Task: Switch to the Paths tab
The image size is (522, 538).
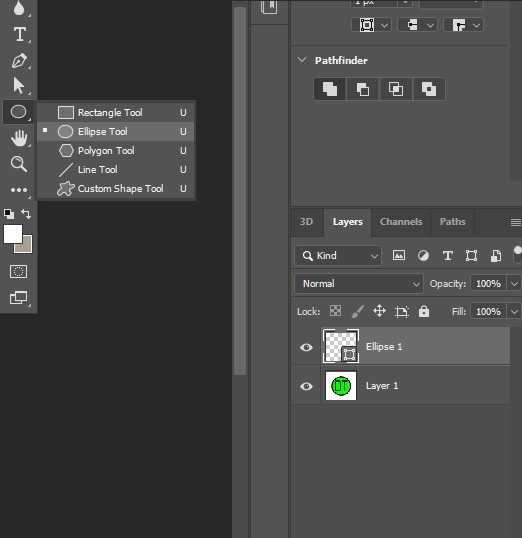Action: 453,222
